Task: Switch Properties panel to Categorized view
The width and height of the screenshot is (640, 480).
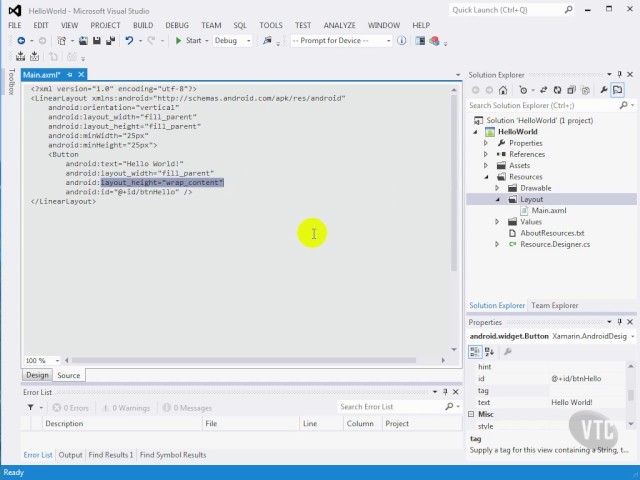Action: point(475,351)
